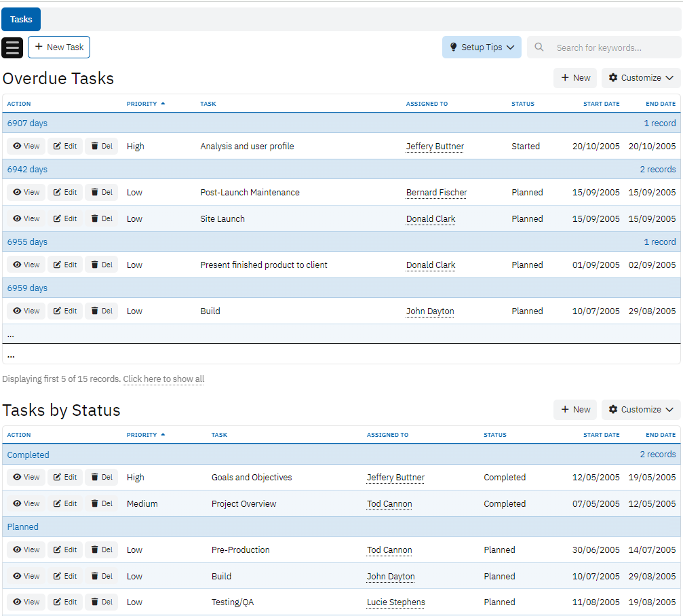Click New button in Overdue Tasks section
The width and height of the screenshot is (683, 616).
coord(575,78)
